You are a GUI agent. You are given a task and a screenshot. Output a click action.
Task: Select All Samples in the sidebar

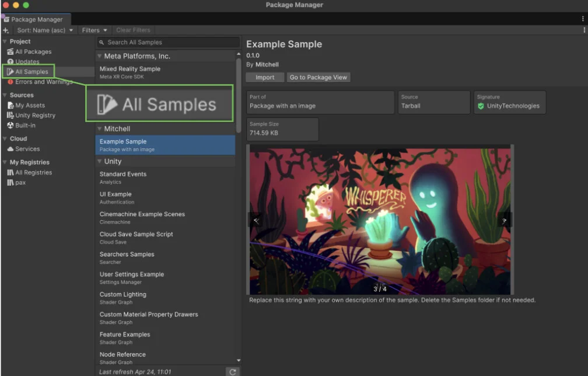point(32,72)
